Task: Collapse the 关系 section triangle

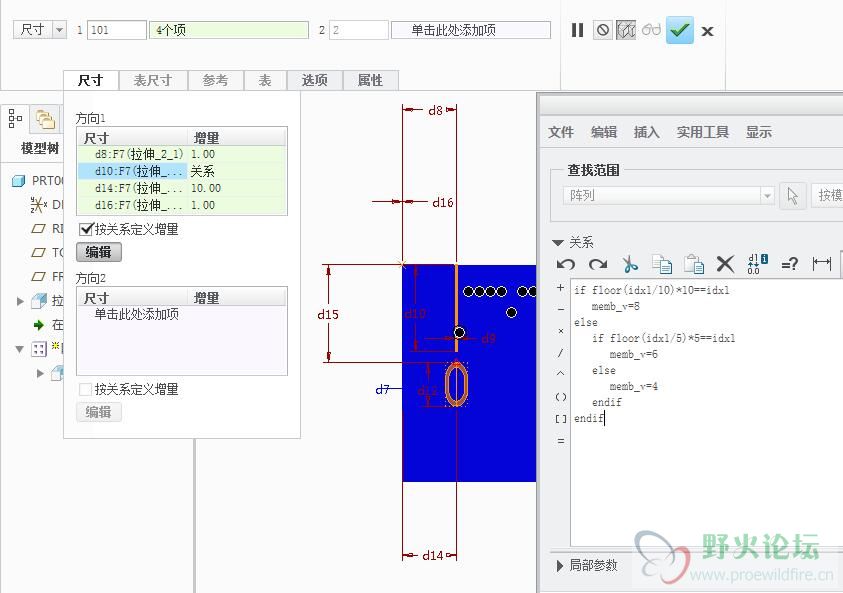Action: (558, 243)
